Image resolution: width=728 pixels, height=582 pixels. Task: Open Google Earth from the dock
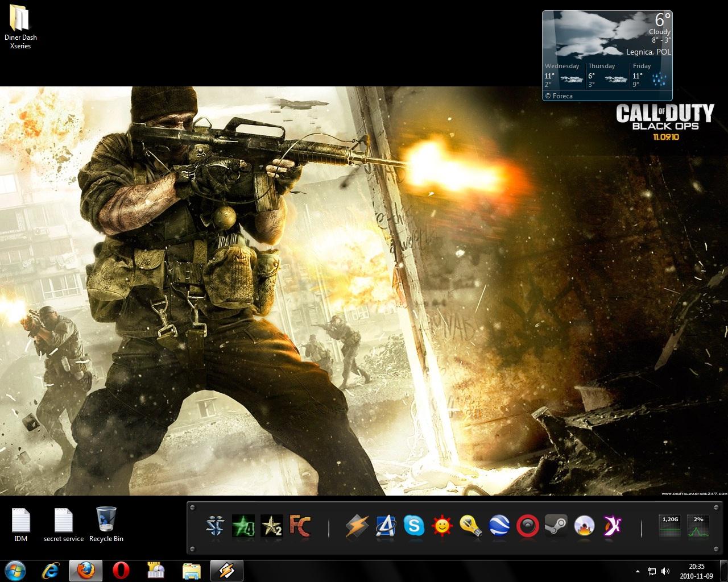pos(499,526)
